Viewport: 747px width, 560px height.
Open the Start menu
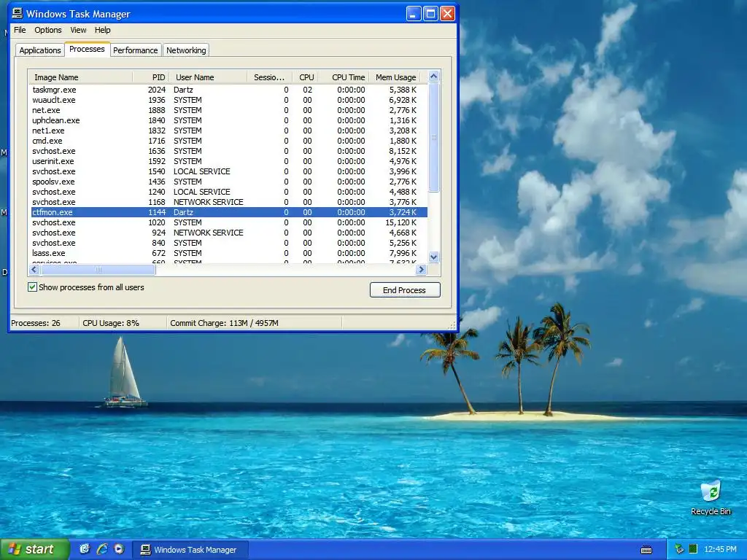pos(34,549)
